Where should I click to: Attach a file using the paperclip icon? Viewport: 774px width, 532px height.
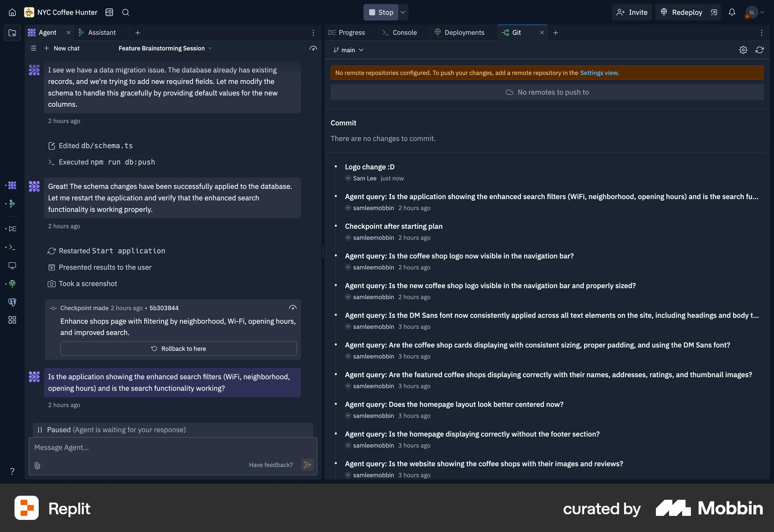[37, 465]
